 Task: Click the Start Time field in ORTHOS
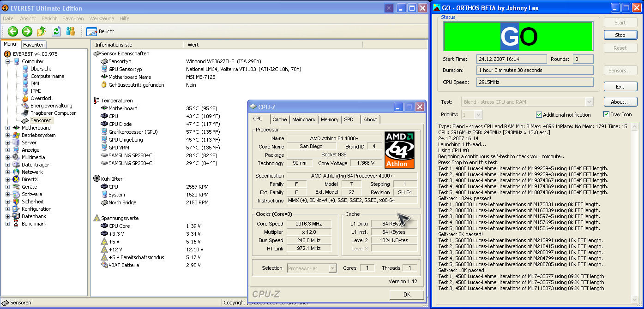(x=512, y=59)
